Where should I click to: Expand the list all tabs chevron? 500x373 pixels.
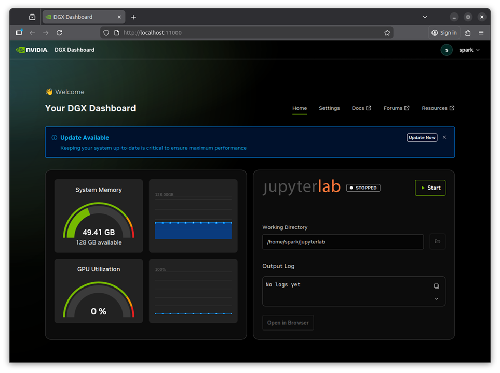(425, 17)
